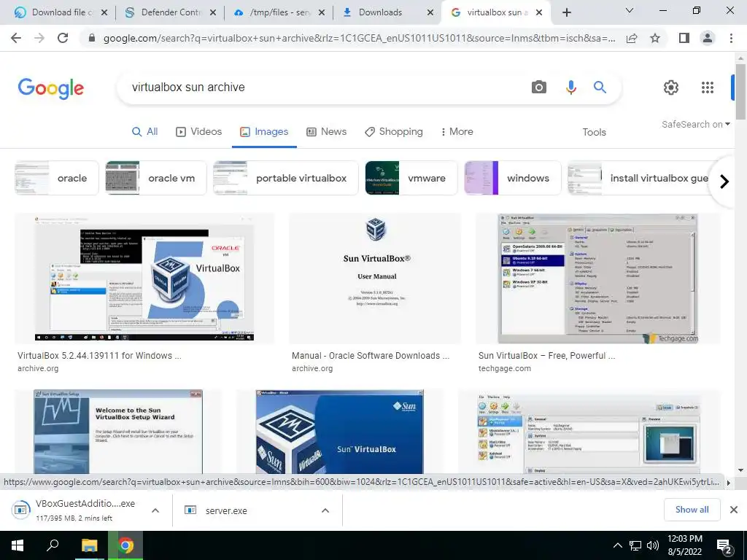Screen dimensions: 747x560
Task: Open the All search results tab
Action: pyautogui.click(x=145, y=132)
